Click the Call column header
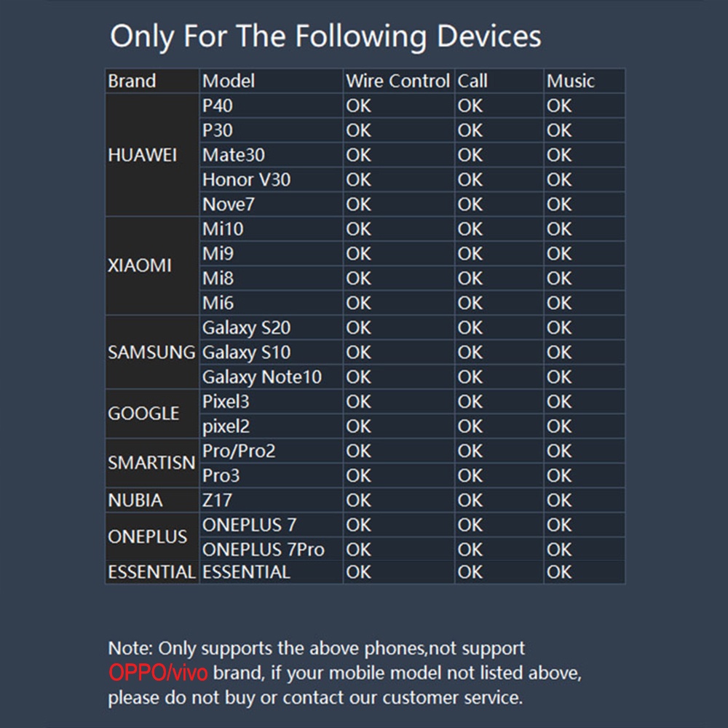728x728 pixels. pyautogui.click(x=499, y=81)
